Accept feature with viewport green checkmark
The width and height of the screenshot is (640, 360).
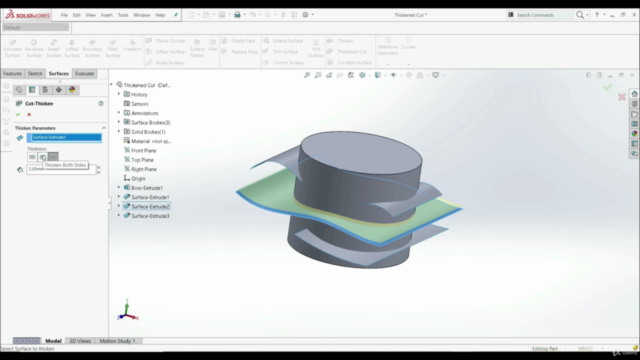point(607,87)
